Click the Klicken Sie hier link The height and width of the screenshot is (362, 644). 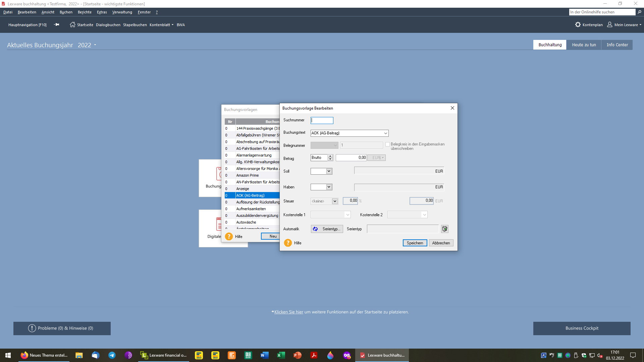tap(288, 312)
